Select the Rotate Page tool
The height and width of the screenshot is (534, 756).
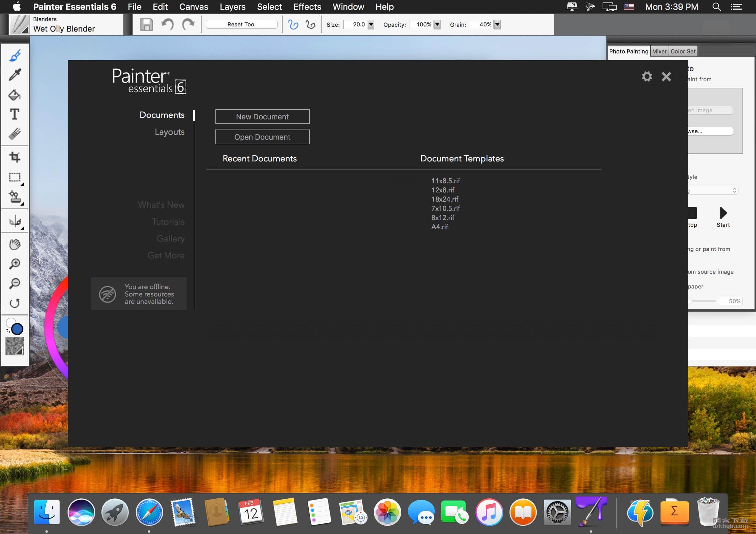(15, 303)
